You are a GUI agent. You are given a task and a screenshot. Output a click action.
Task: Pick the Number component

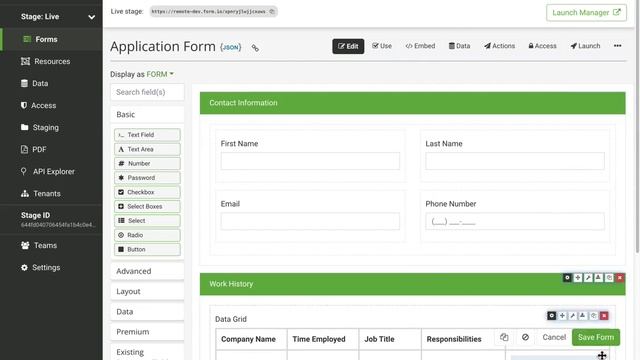[x=147, y=164]
